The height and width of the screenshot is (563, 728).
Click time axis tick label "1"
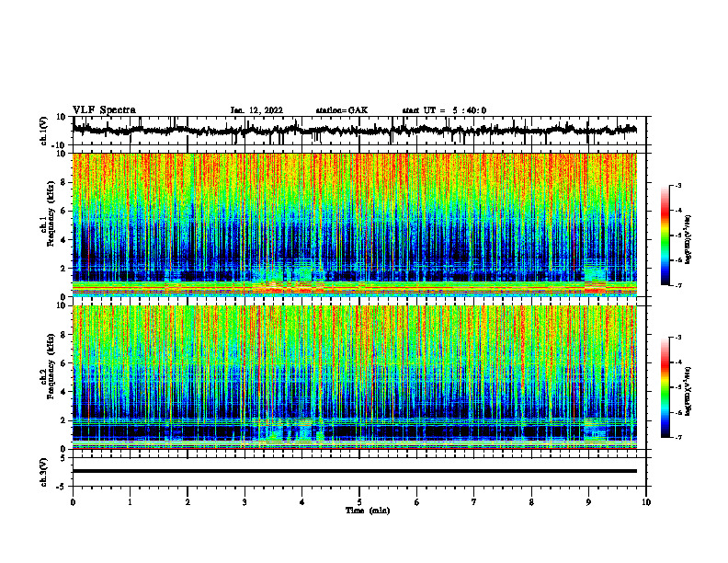[x=130, y=502]
